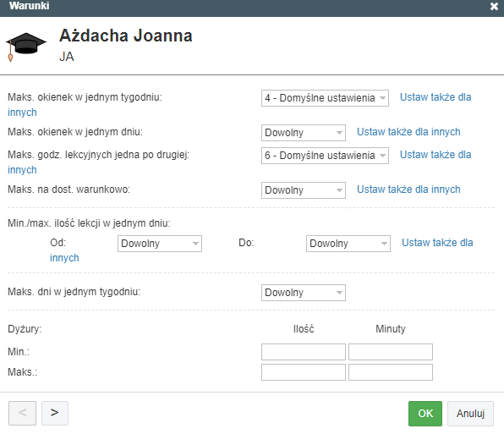Click Ustaw także dla innych beside dost. warunkowo
The height and width of the screenshot is (434, 504).
(x=408, y=190)
